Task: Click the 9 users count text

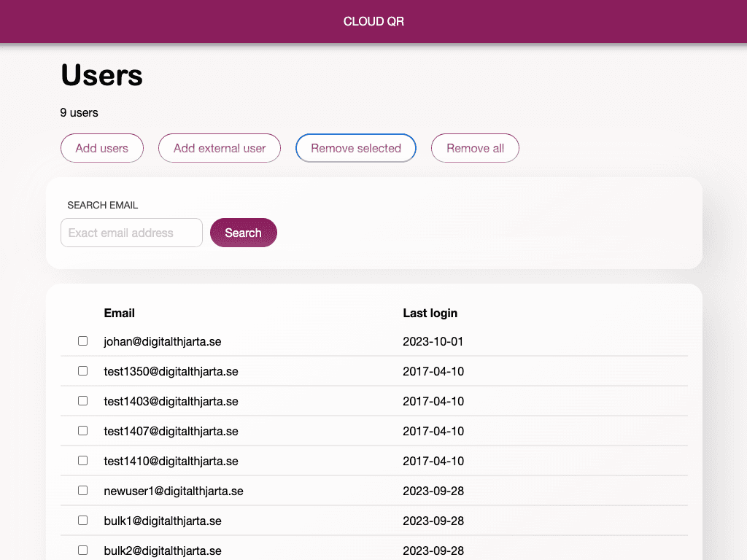Action: tap(79, 112)
